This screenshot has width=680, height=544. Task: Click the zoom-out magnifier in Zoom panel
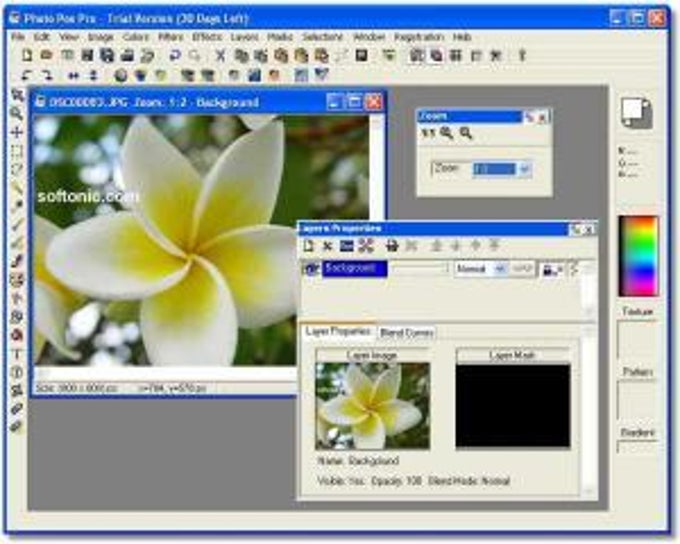click(x=466, y=133)
